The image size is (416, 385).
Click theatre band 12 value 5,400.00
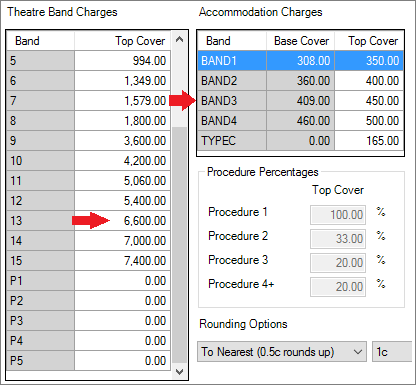123,201
